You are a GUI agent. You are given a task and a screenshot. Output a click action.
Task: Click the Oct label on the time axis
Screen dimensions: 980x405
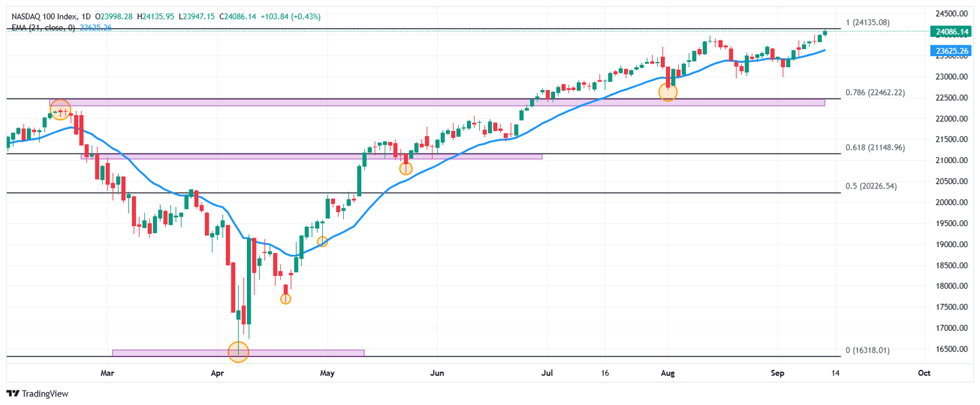click(x=923, y=372)
